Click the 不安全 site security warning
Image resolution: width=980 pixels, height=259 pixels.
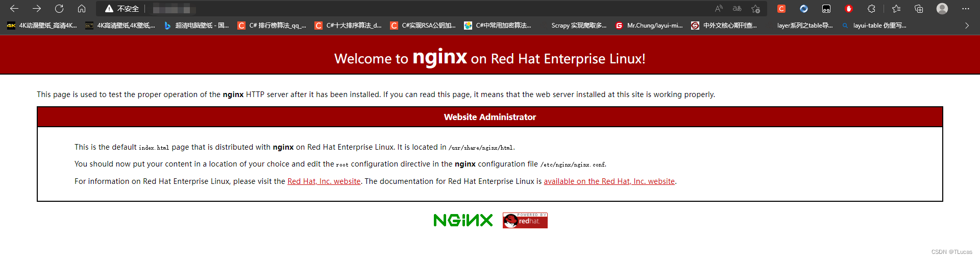(122, 9)
